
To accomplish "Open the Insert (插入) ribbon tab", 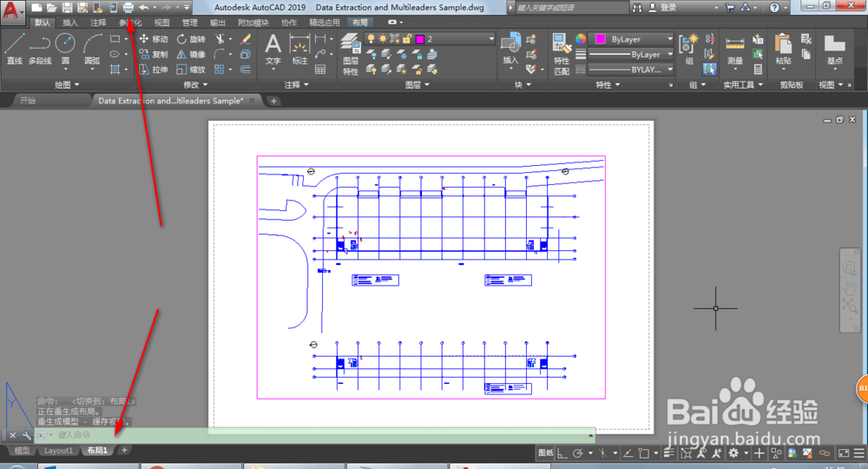I will coord(70,23).
